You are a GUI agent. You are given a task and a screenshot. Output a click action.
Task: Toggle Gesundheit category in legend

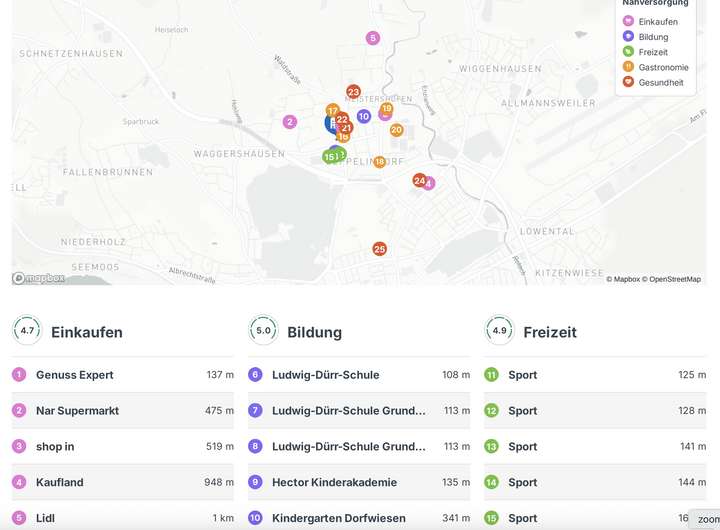coord(660,82)
